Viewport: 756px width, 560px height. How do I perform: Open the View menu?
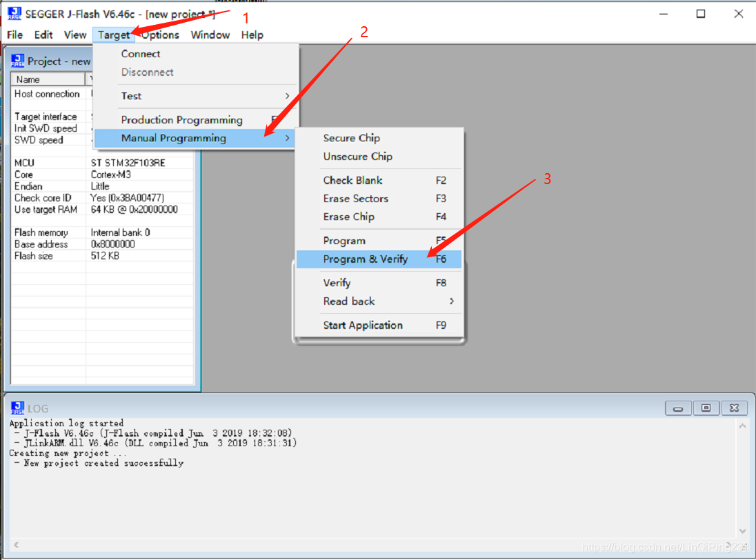pos(75,34)
